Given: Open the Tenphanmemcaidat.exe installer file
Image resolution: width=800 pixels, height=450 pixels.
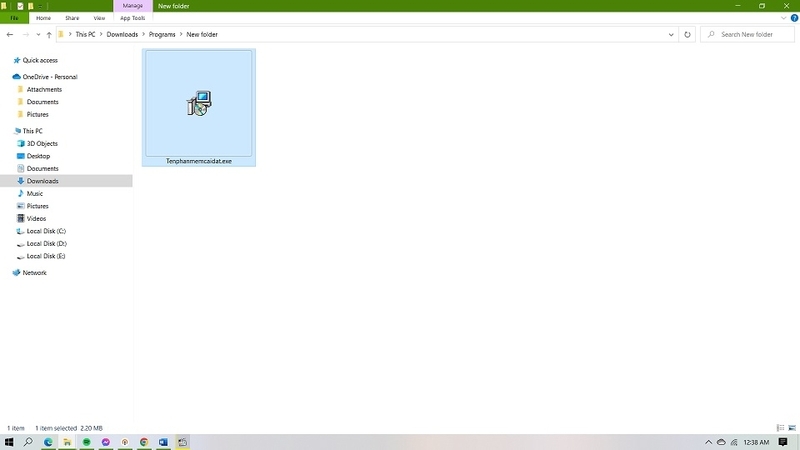Looking at the screenshot, I should click(x=199, y=105).
